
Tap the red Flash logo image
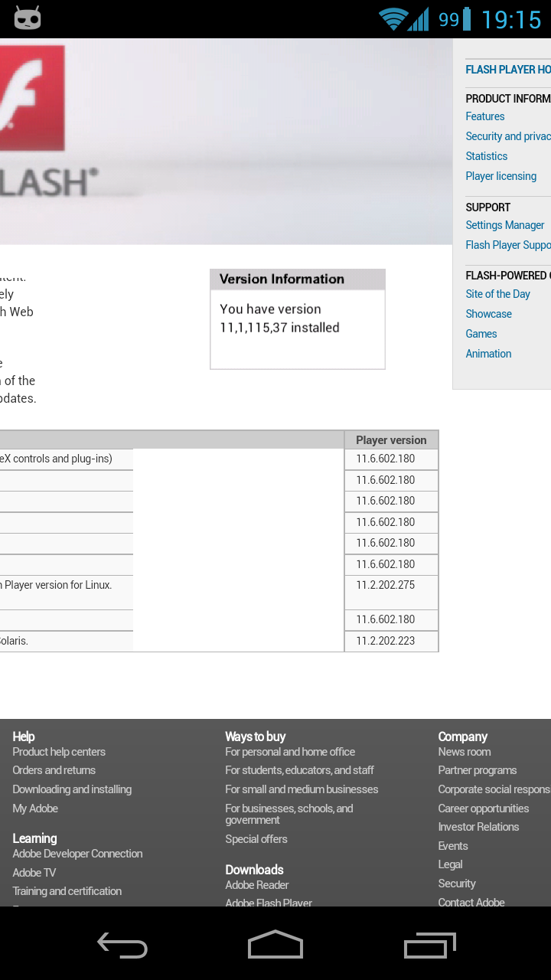coord(32,98)
